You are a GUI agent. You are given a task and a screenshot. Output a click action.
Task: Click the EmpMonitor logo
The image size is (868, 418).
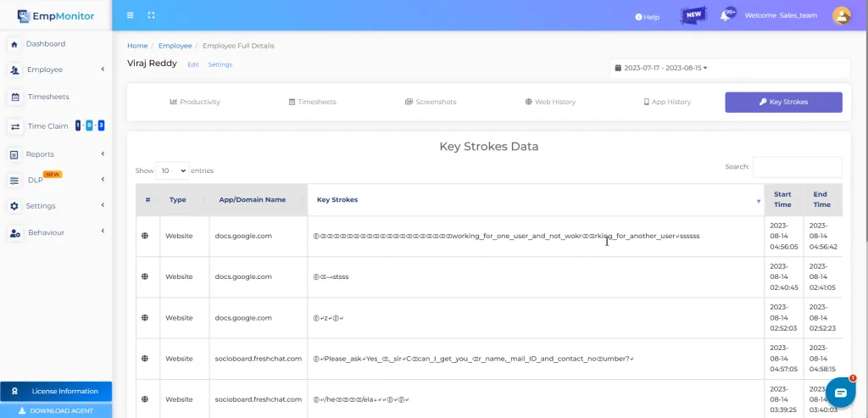(56, 15)
